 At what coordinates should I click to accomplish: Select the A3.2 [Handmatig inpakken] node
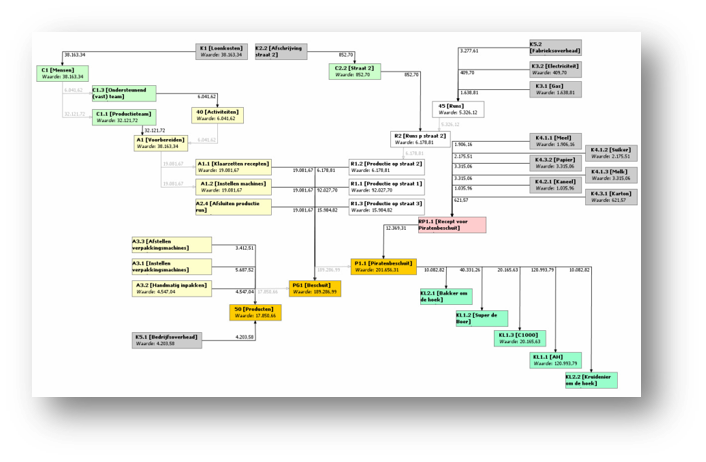[x=172, y=289]
